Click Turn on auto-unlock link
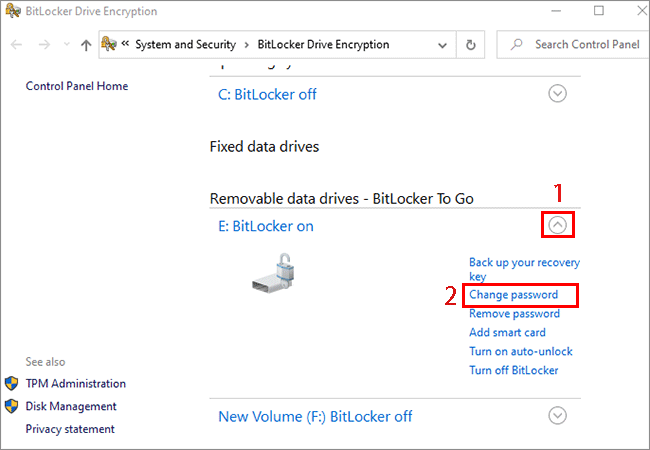Screen dimensions: 650x450 click(520, 351)
